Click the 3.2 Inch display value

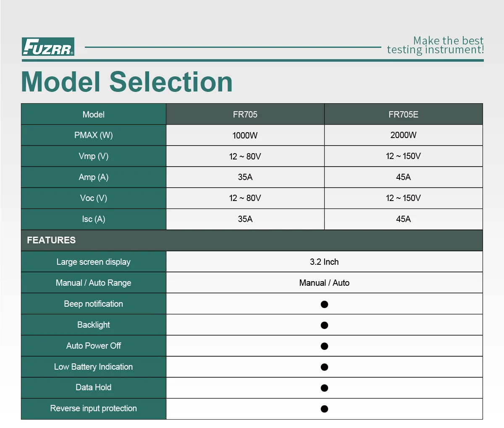324,262
